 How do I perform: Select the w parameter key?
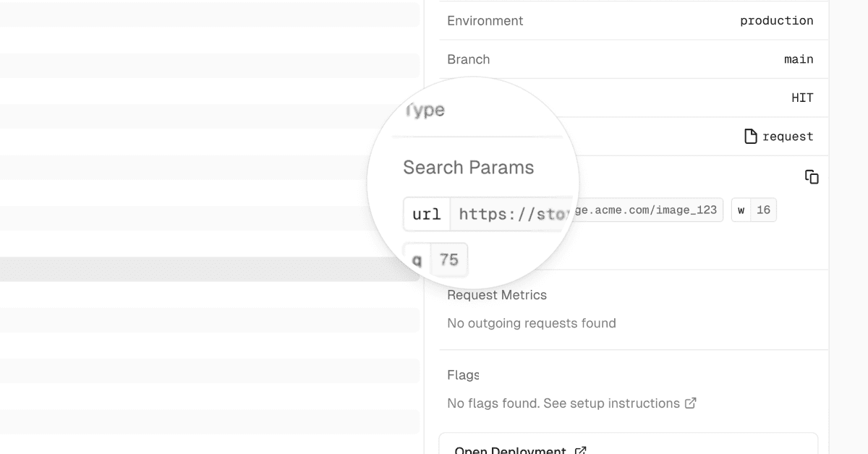pyautogui.click(x=741, y=210)
